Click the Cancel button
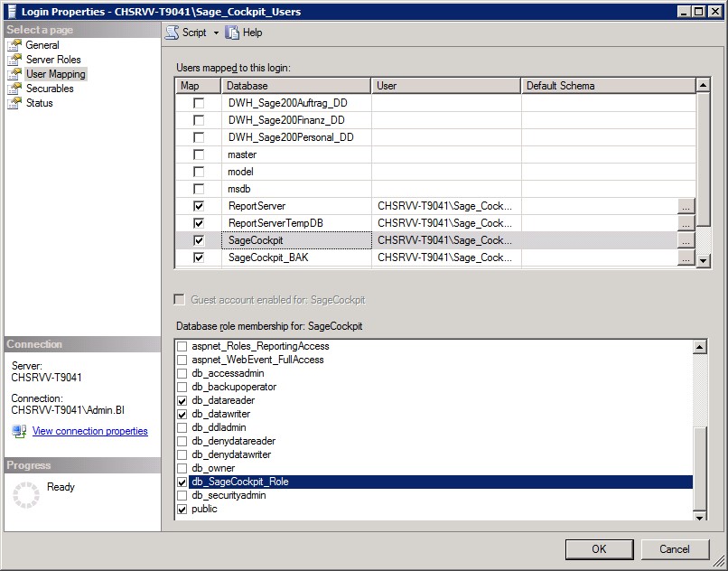Image resolution: width=728 pixels, height=571 pixels. pos(675,549)
